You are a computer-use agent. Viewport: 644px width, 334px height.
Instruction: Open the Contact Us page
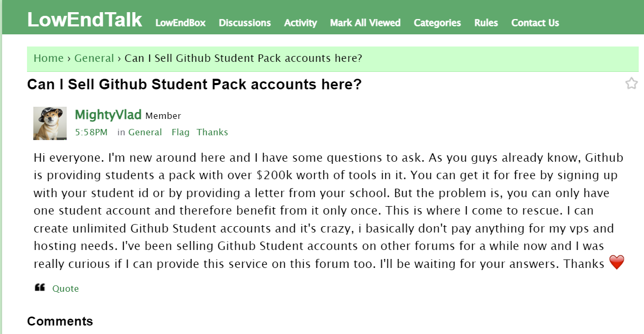(x=535, y=23)
